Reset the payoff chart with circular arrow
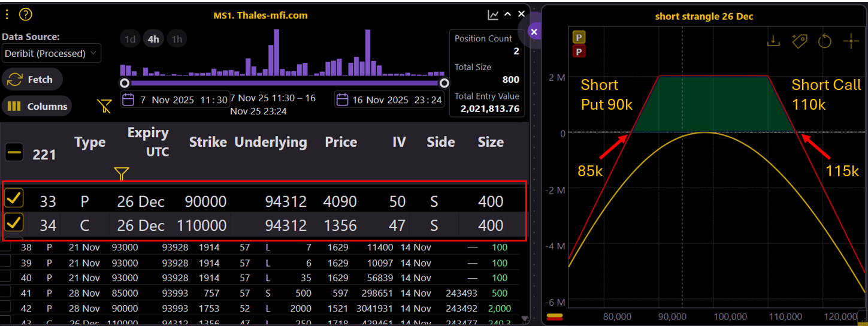This screenshot has width=868, height=326. [825, 41]
